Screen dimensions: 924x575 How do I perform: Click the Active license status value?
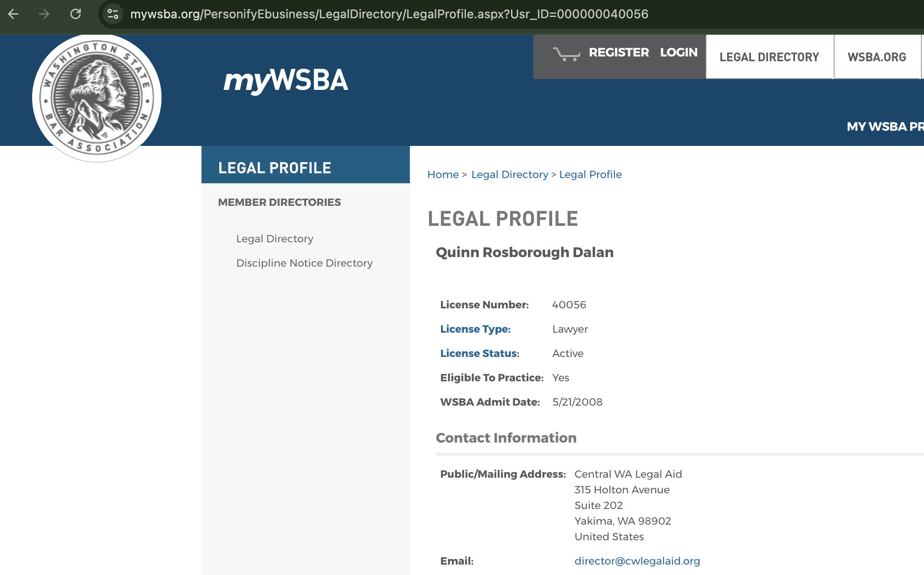(568, 354)
